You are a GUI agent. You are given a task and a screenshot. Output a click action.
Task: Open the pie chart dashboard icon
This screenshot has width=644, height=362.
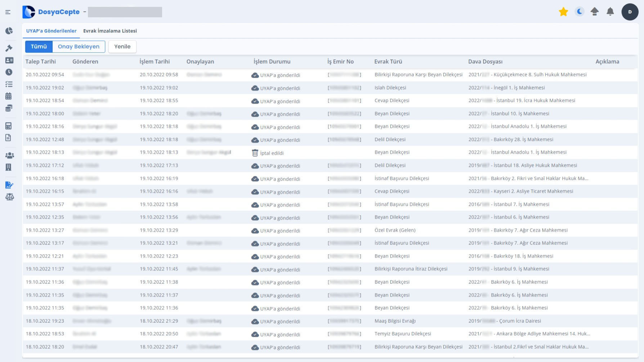tap(9, 31)
